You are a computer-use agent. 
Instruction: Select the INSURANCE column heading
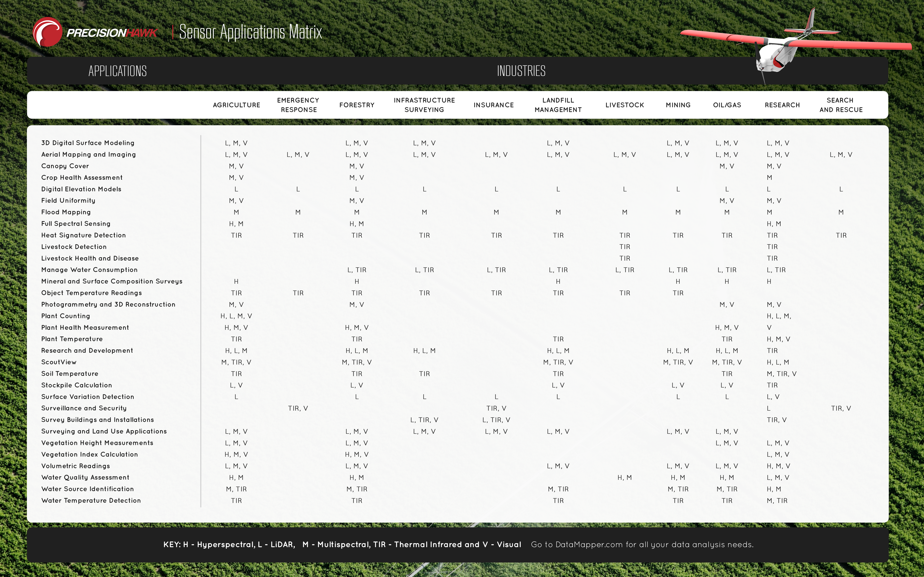[x=494, y=105]
